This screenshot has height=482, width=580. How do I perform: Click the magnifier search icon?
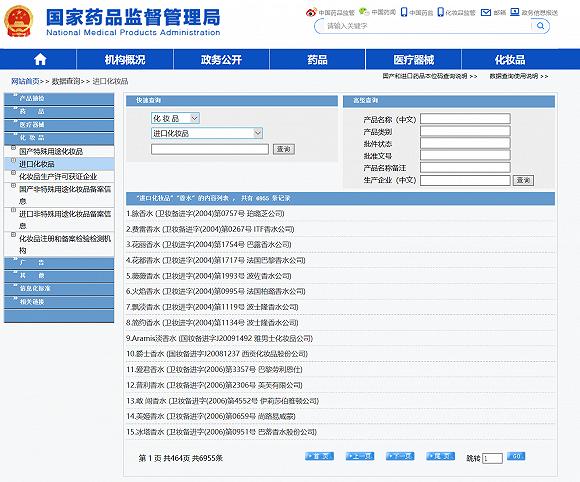click(x=540, y=26)
